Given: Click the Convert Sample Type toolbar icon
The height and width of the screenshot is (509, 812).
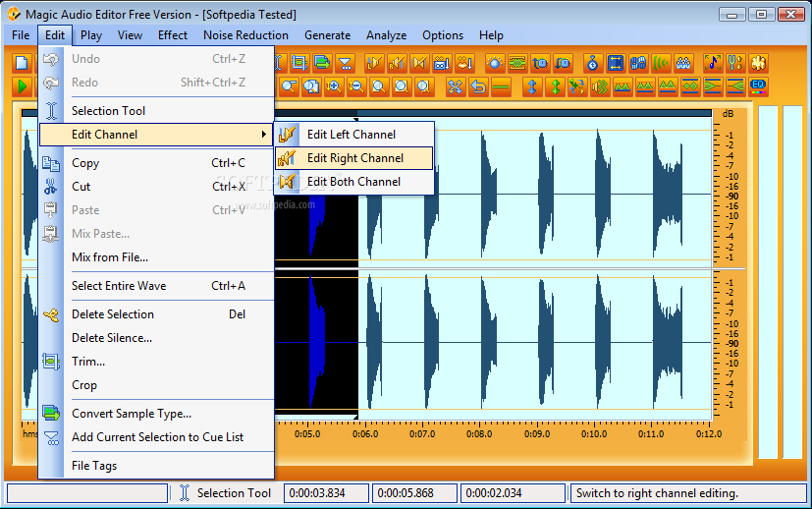Looking at the screenshot, I should coord(322,63).
